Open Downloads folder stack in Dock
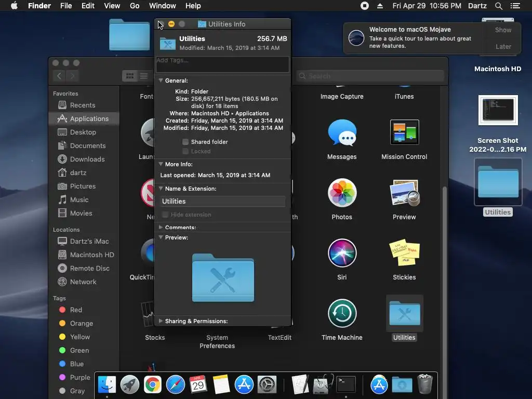Image resolution: width=532 pixels, height=399 pixels. point(402,385)
